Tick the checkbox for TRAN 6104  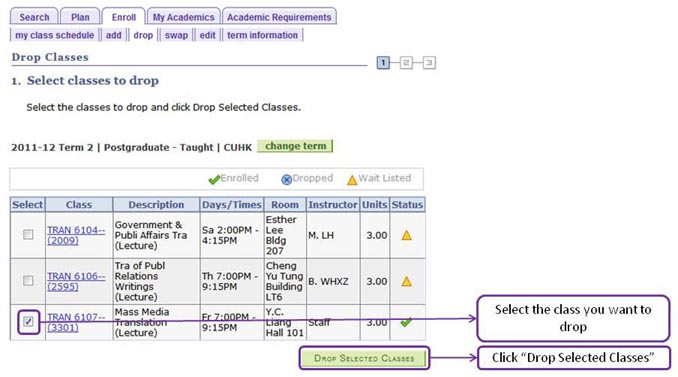tap(28, 235)
